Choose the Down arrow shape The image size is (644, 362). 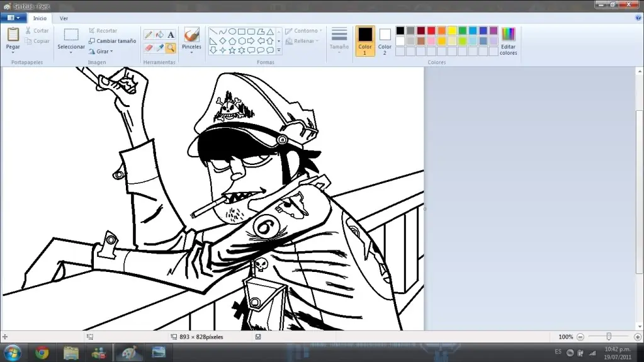pos(213,50)
